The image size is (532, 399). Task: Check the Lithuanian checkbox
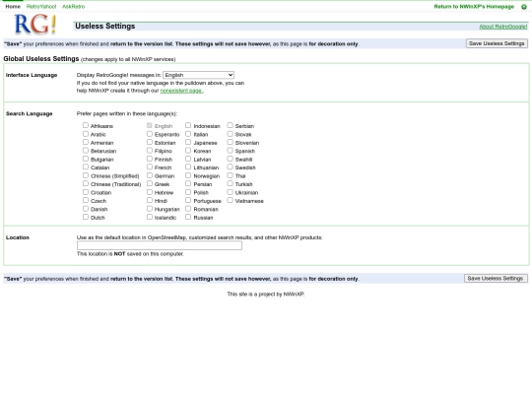188,166
